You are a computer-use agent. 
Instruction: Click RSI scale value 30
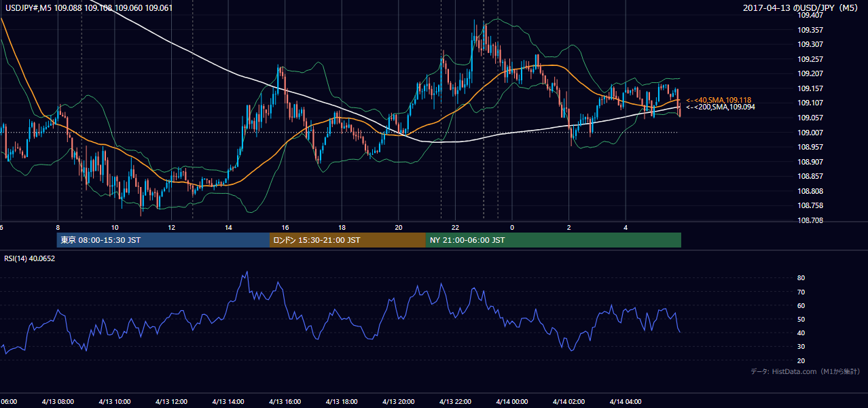click(801, 347)
